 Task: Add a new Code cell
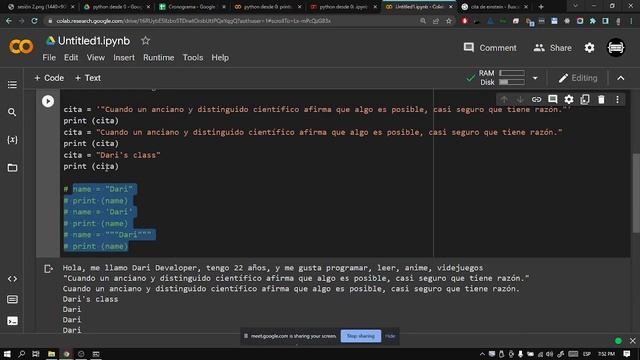pyautogui.click(x=49, y=78)
